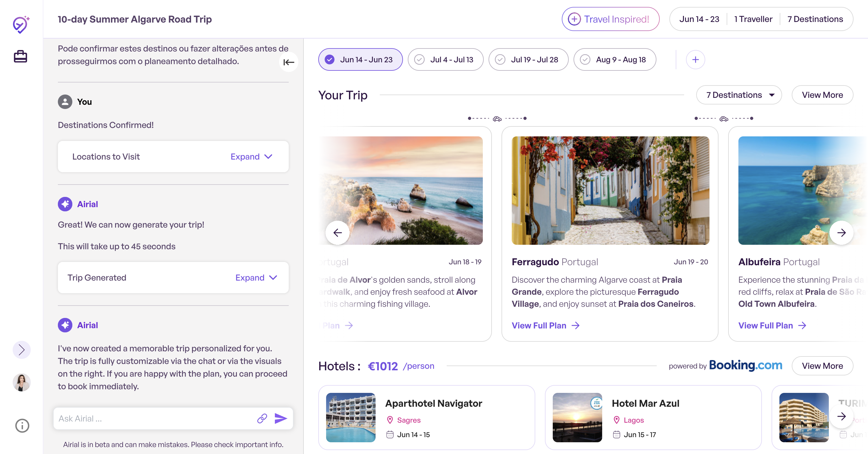Click View More in Your Trip section
Viewport: 868px width, 454px height.
(x=822, y=95)
